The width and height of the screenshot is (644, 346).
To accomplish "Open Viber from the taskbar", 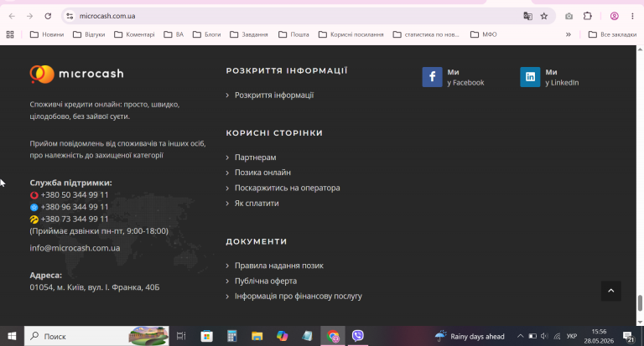I will point(358,336).
